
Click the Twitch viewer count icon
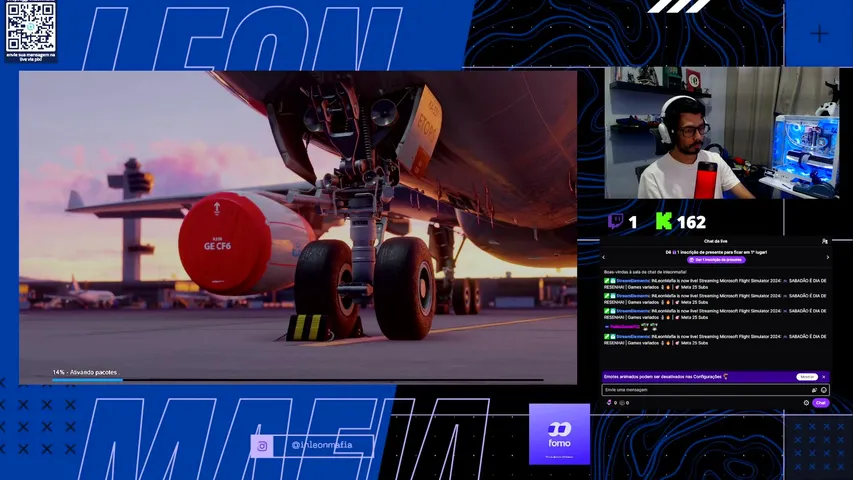(615, 221)
